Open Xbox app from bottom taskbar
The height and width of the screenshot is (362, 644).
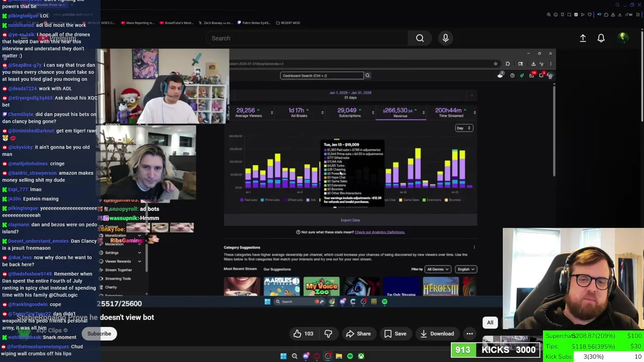click(361, 356)
